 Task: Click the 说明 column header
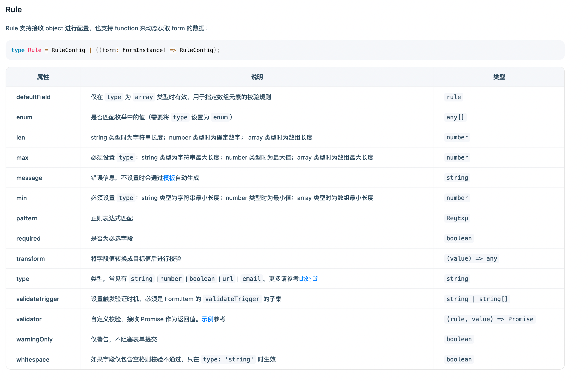pos(257,77)
